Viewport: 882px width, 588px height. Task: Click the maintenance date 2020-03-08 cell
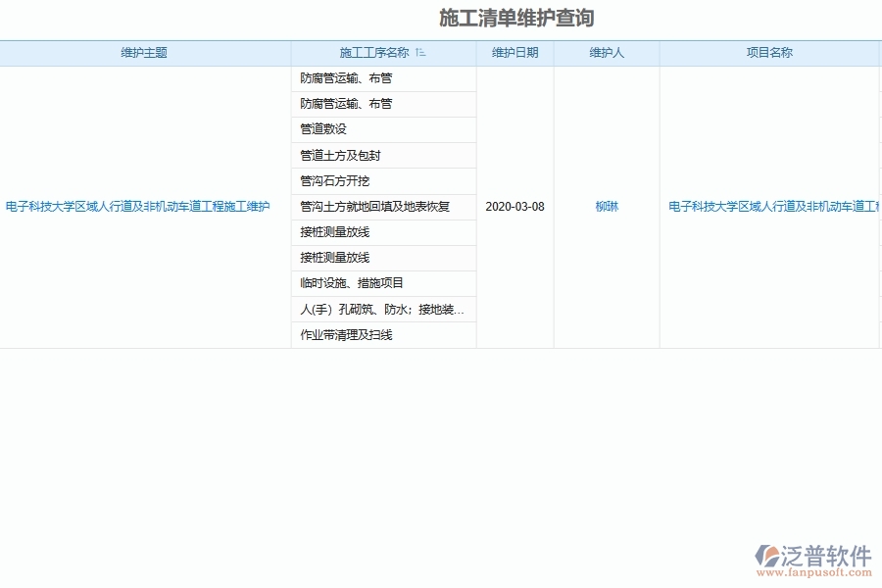click(516, 207)
